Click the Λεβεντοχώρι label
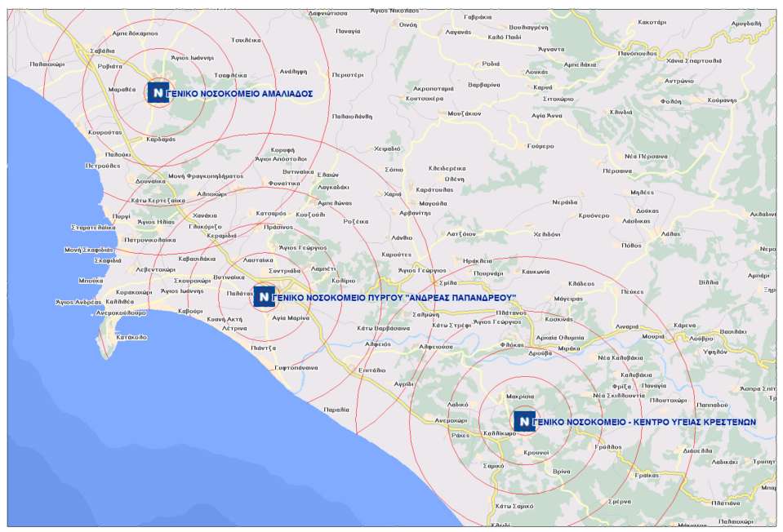The image size is (783, 532). point(156,269)
